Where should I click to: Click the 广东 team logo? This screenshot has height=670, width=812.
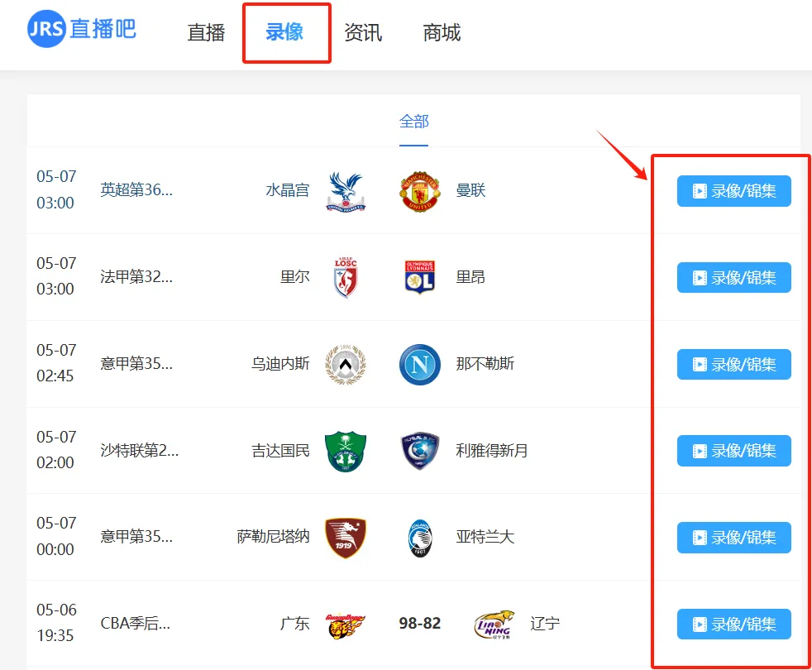(346, 625)
